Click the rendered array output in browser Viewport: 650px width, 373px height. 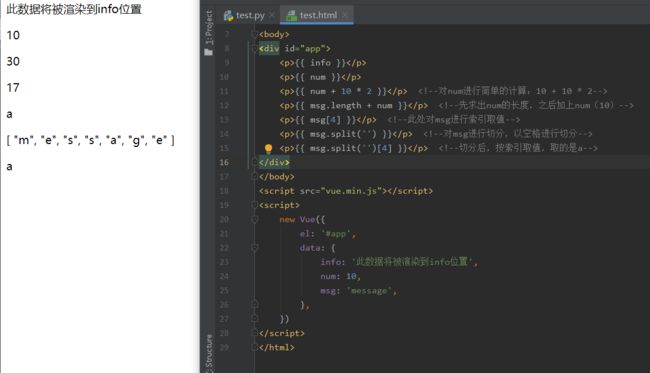click(90, 140)
